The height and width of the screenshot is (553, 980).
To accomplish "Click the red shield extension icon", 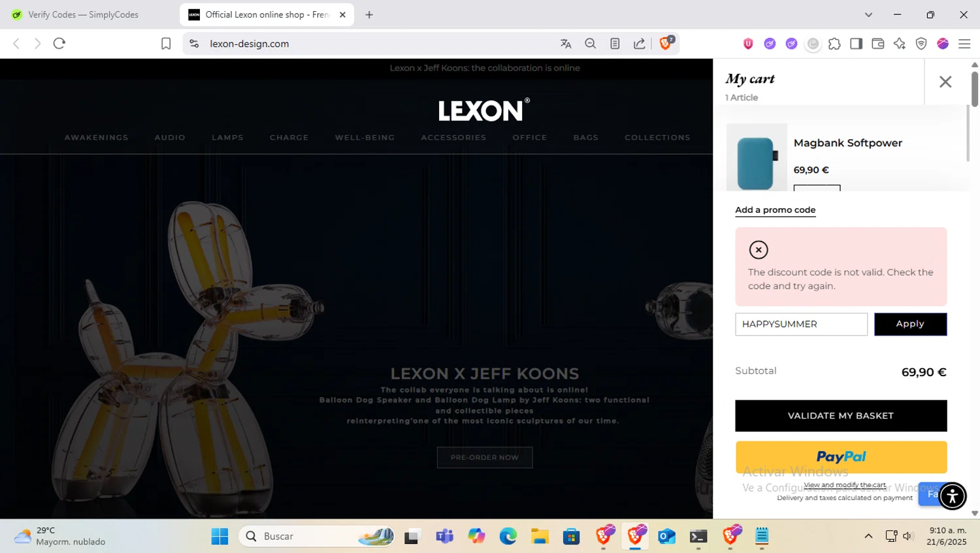I will coord(748,44).
